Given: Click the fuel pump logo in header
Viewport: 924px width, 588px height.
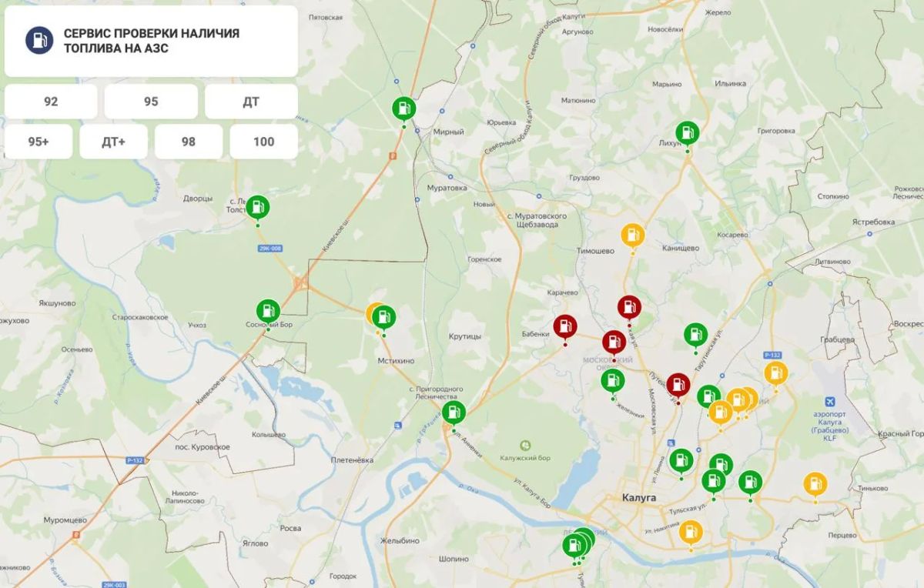Looking at the screenshot, I should tap(39, 40).
